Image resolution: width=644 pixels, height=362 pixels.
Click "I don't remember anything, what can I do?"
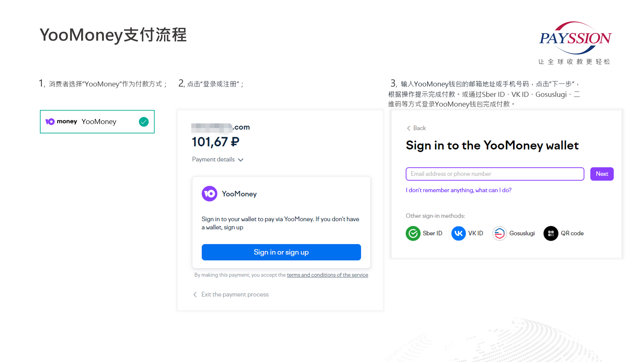pos(459,190)
